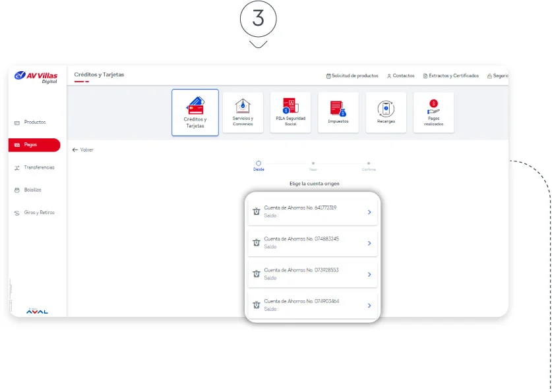552x392 pixels.
Task: Choose the Impuestos payment icon
Action: [x=338, y=113]
